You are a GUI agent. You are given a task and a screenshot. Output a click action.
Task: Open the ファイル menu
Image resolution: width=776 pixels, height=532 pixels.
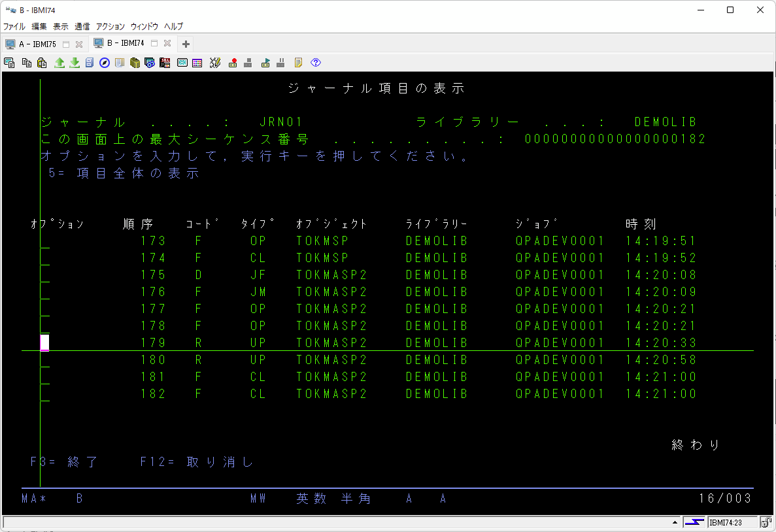(x=14, y=26)
